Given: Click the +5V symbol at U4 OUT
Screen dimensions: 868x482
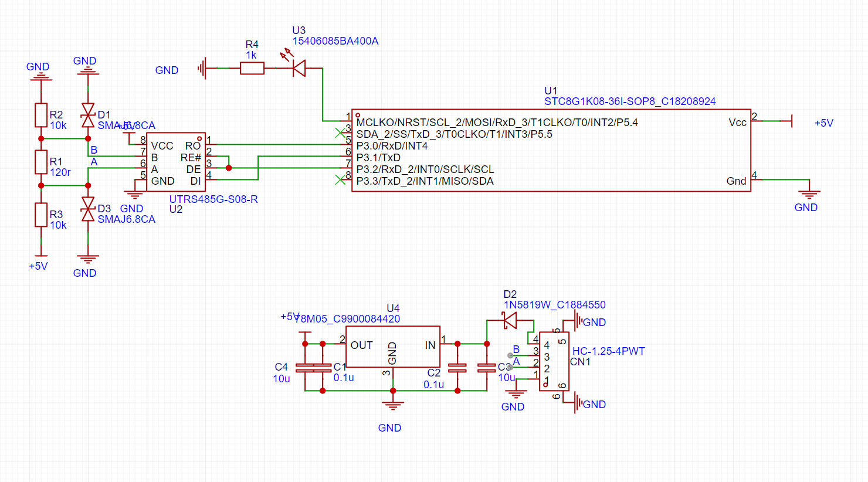Looking at the screenshot, I should pos(305,333).
